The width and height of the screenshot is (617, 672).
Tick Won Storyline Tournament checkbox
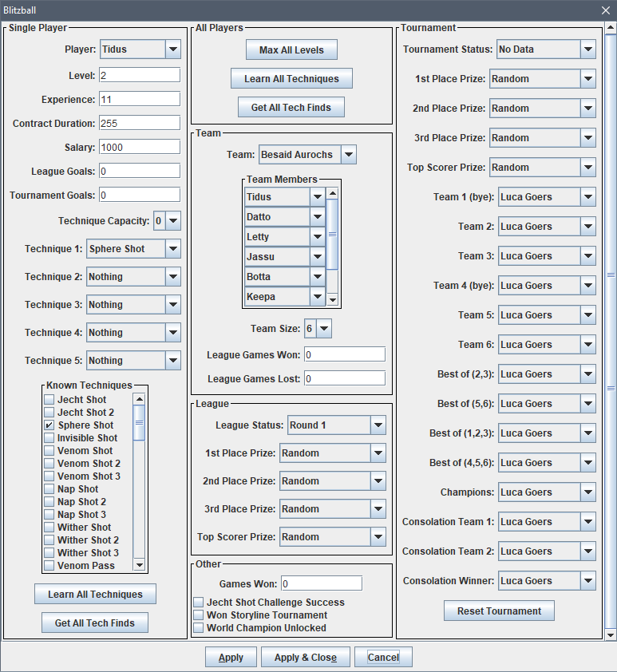199,615
